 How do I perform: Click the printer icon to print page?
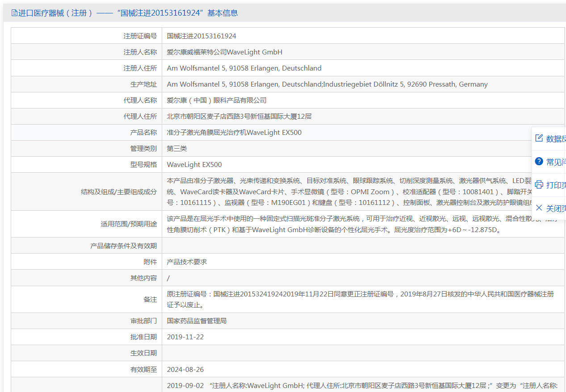[539, 185]
